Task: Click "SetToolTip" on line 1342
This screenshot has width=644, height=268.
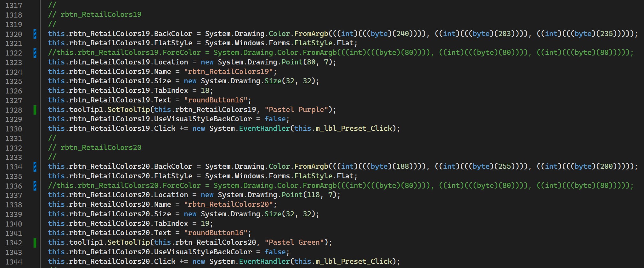Action: [x=128, y=242]
